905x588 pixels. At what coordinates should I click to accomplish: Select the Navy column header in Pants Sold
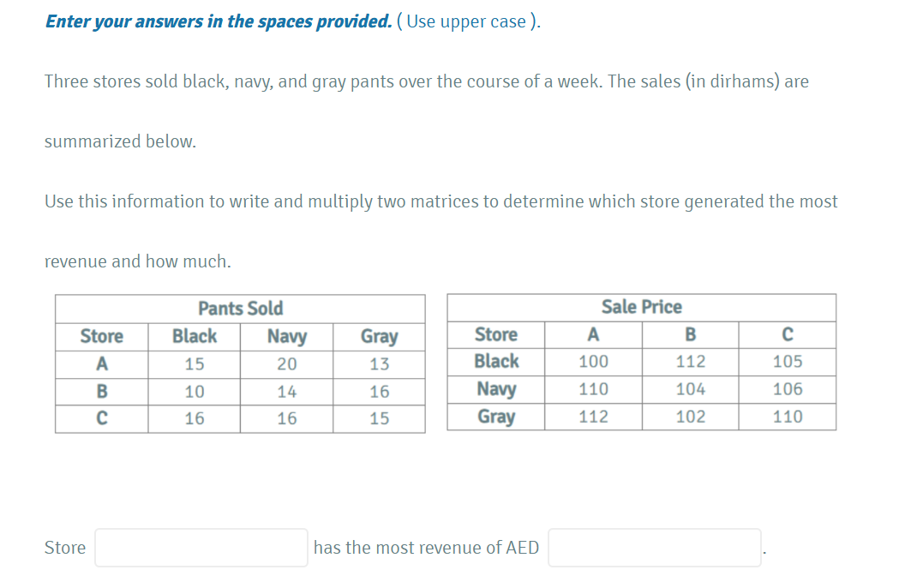pyautogui.click(x=287, y=336)
